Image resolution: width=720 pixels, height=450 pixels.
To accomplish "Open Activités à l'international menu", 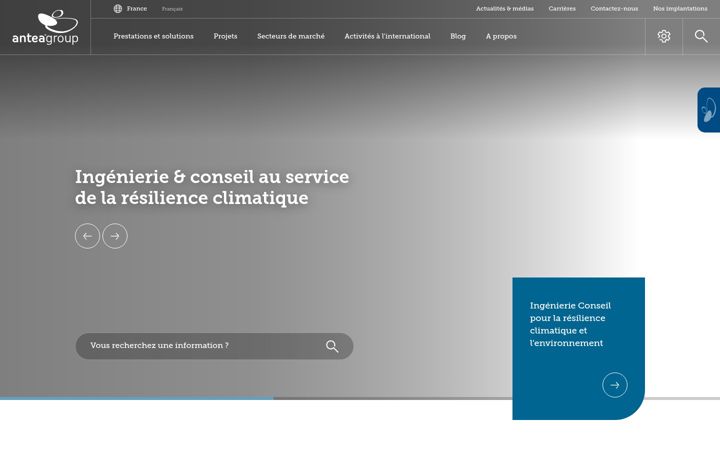I will 388,36.
